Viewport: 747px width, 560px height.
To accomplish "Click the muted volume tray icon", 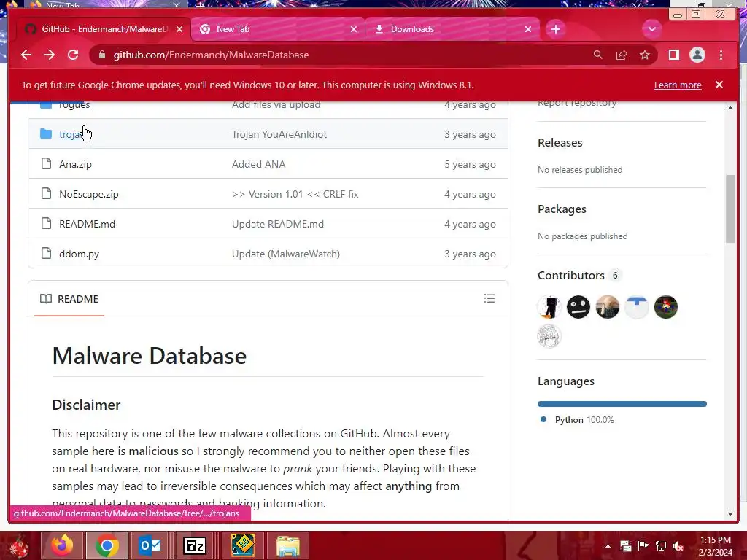I will pyautogui.click(x=678, y=546).
